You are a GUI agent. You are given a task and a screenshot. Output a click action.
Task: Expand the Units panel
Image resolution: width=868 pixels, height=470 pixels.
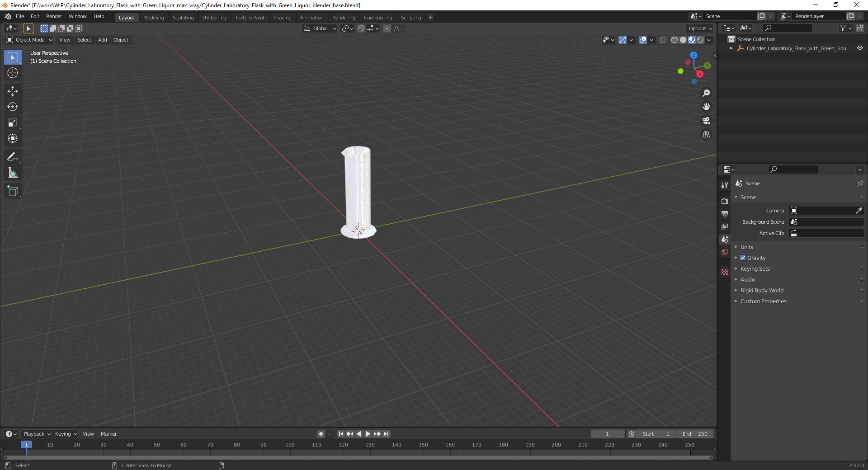[746, 247]
